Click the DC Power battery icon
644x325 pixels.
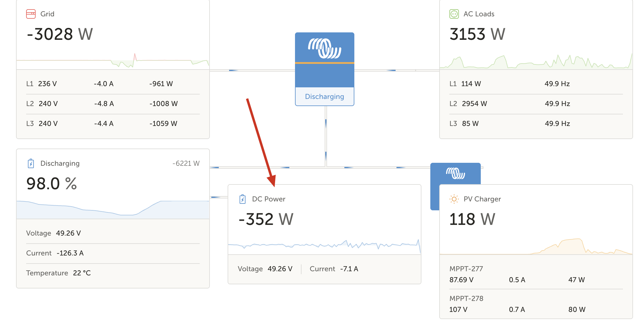242,199
